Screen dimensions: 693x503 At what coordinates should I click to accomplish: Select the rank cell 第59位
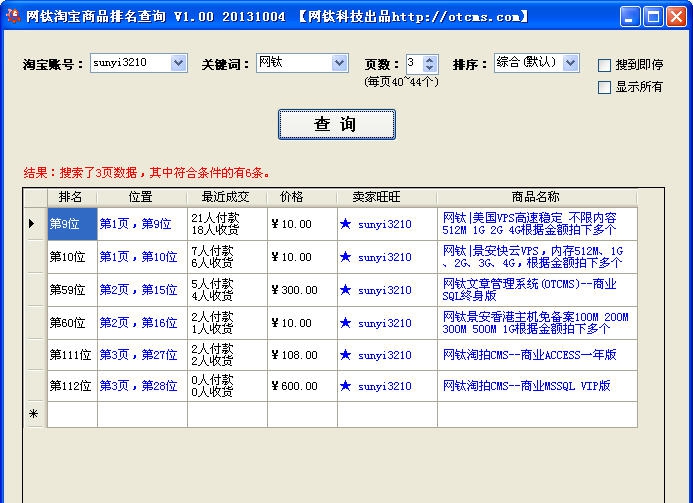(72, 290)
